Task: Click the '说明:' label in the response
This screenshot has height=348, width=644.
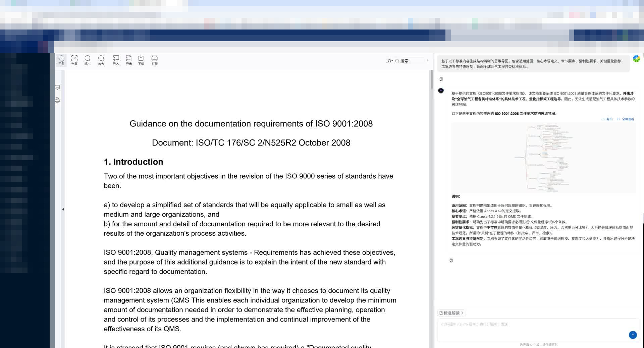Action: 456,196
